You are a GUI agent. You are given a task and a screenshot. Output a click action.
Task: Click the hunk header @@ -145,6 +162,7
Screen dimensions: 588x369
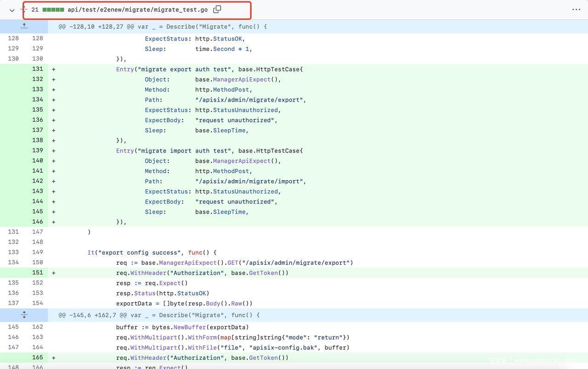point(159,315)
